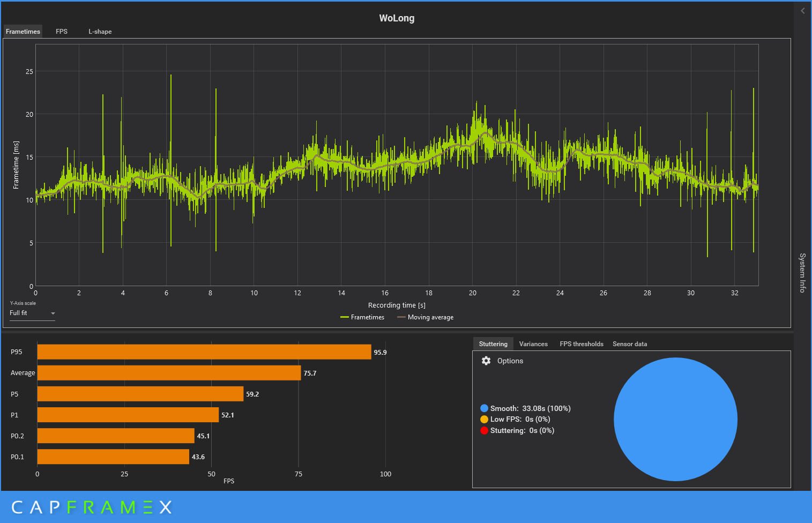Click the 95.9 value label
812x523 pixels.
[380, 352]
